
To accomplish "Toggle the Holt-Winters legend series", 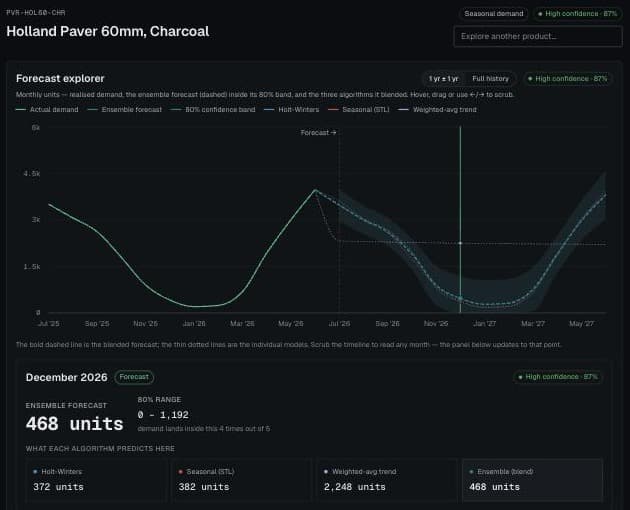I will [291, 110].
